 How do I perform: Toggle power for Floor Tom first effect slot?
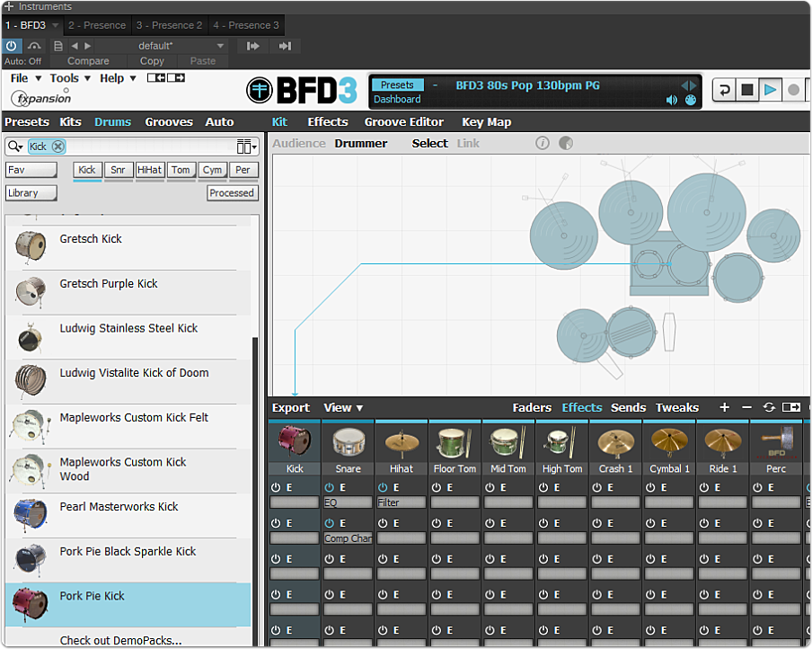click(437, 487)
